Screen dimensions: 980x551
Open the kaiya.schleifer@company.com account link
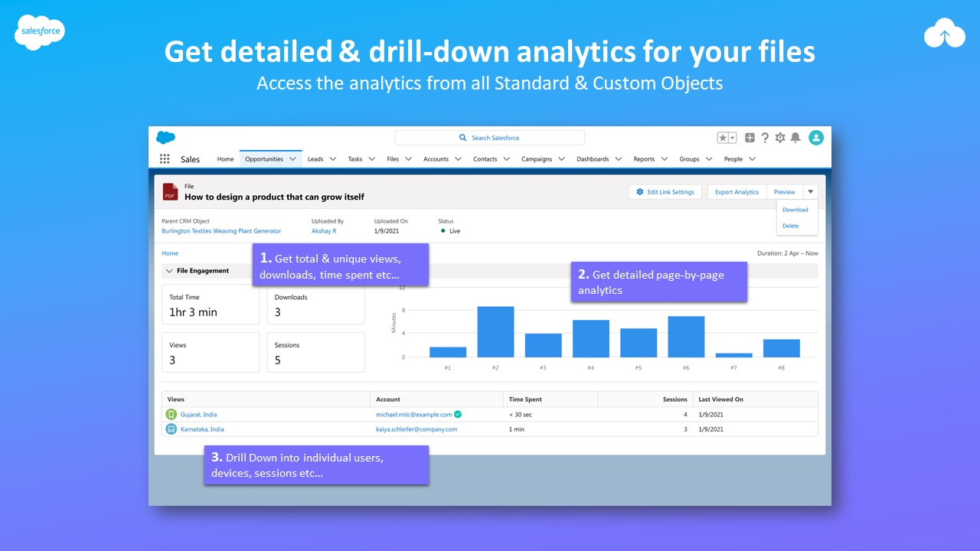tap(416, 429)
